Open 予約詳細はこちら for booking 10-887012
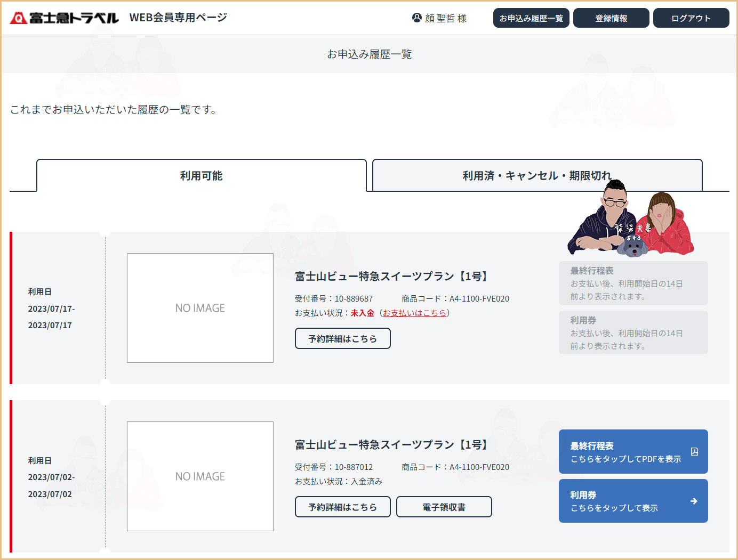Image resolution: width=738 pixels, height=560 pixels. 342,507
